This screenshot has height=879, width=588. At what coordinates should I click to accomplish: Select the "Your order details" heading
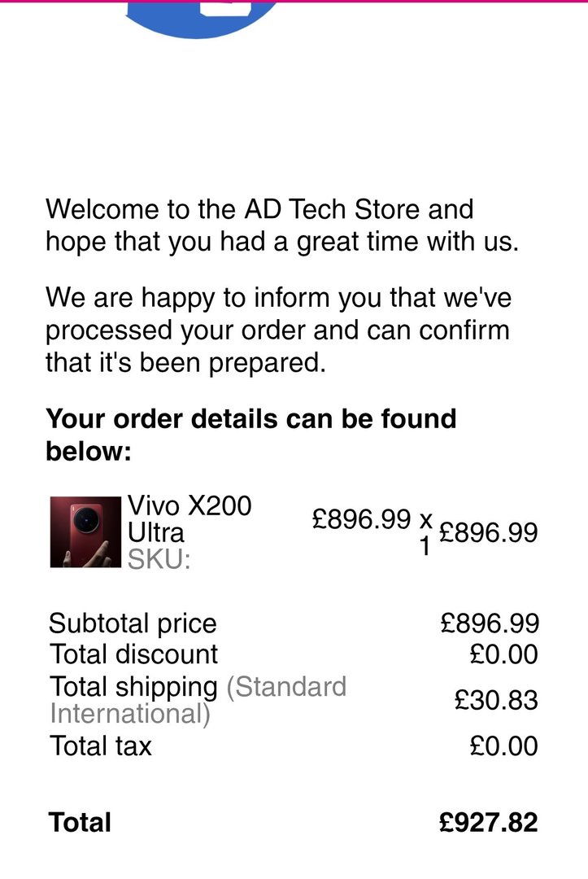coord(250,435)
